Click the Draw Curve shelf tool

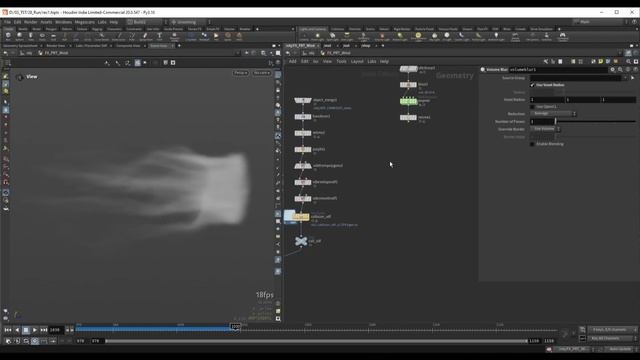tap(118, 37)
